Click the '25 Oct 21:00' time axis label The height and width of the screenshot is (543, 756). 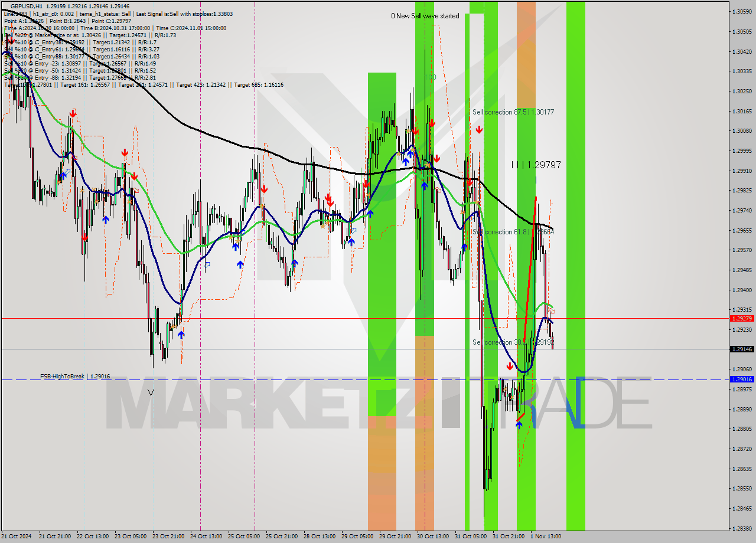[x=282, y=537]
